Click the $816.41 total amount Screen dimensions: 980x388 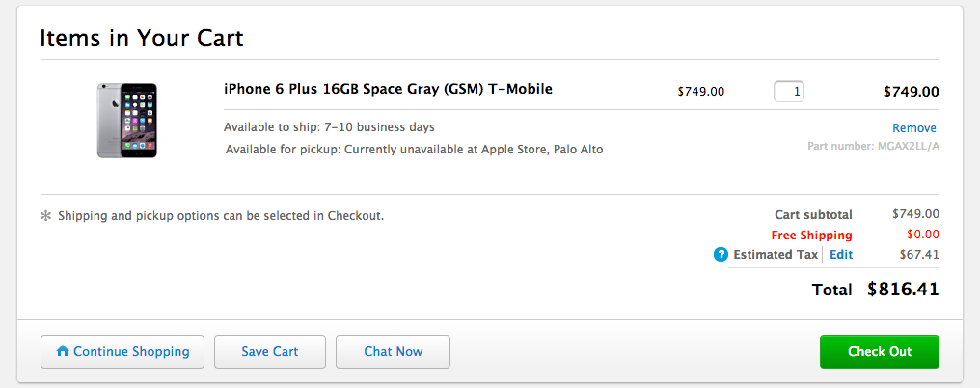(x=903, y=289)
